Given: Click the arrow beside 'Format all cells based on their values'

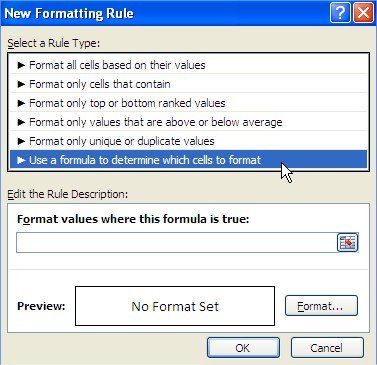Looking at the screenshot, I should coord(21,65).
